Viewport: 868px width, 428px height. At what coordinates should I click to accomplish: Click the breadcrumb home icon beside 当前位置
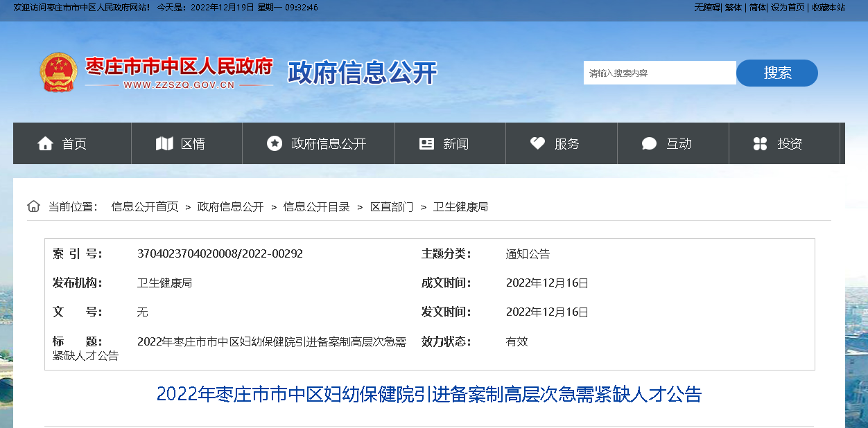pos(33,206)
